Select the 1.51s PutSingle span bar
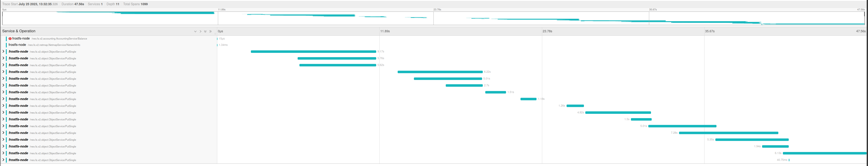868x166 pixels. (x=495, y=92)
